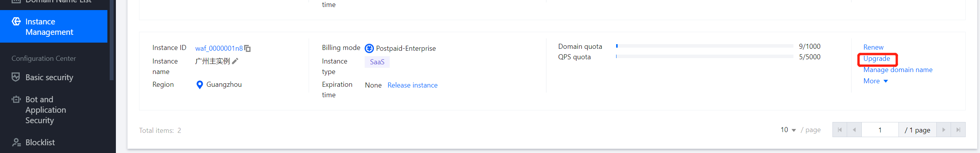Go to the previous page

pos(854,130)
